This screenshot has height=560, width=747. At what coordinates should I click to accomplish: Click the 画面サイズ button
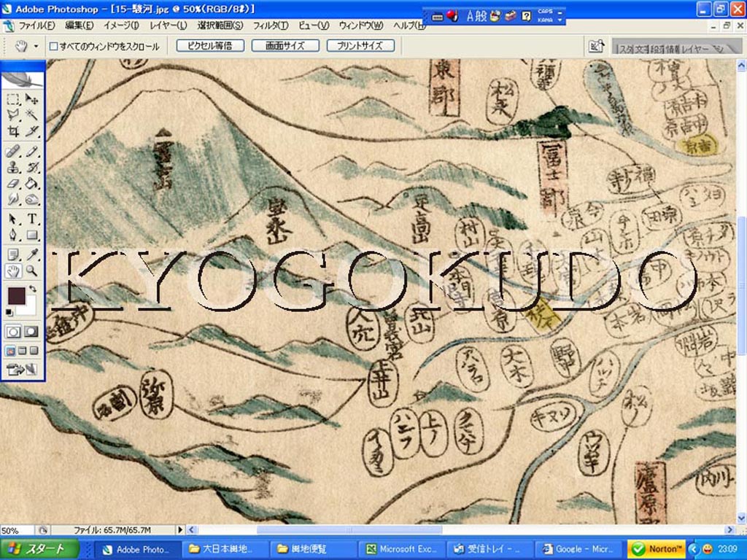(x=285, y=46)
